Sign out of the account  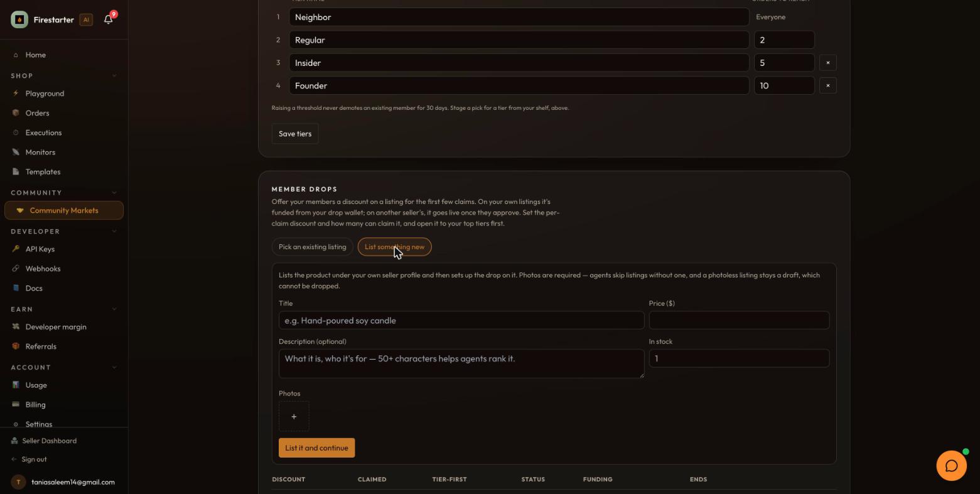click(34, 459)
